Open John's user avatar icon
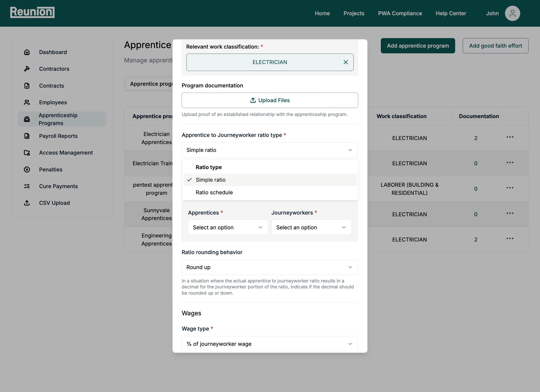The height and width of the screenshot is (392, 540). click(512, 13)
